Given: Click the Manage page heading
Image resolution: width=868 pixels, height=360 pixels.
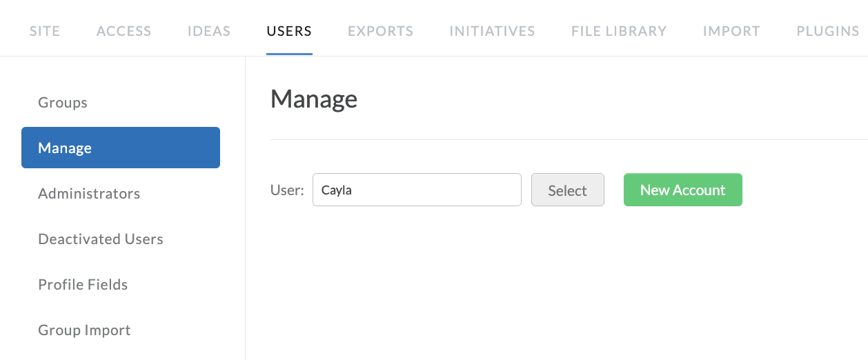Looking at the screenshot, I should pyautogui.click(x=314, y=99).
